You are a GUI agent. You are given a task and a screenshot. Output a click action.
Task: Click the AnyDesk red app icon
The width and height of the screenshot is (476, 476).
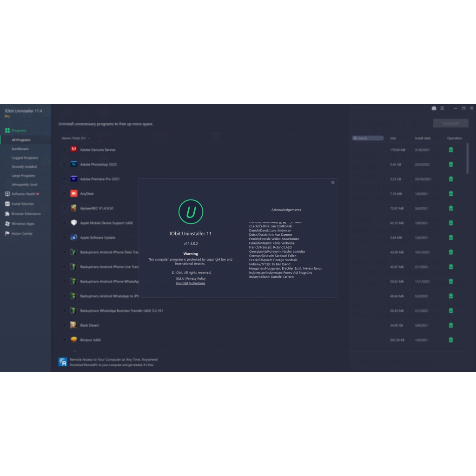click(x=74, y=193)
